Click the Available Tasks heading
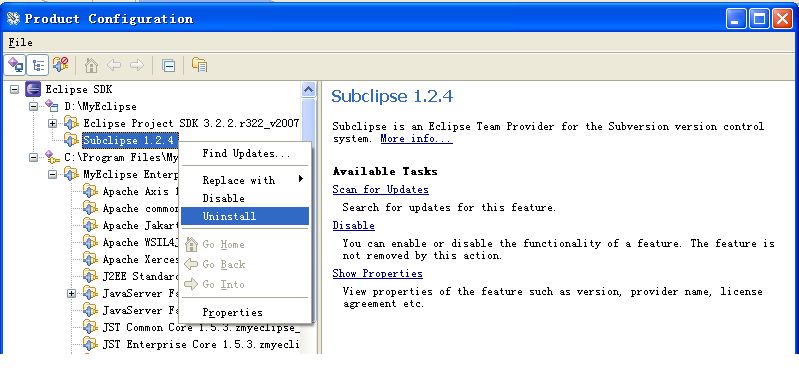Image resolution: width=799 pixels, height=384 pixels. click(x=385, y=171)
